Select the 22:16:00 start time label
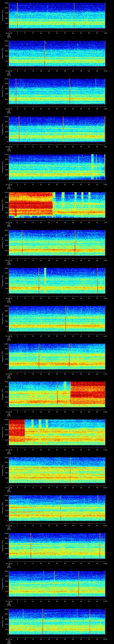The image size is (114, 644). click(x=9, y=601)
